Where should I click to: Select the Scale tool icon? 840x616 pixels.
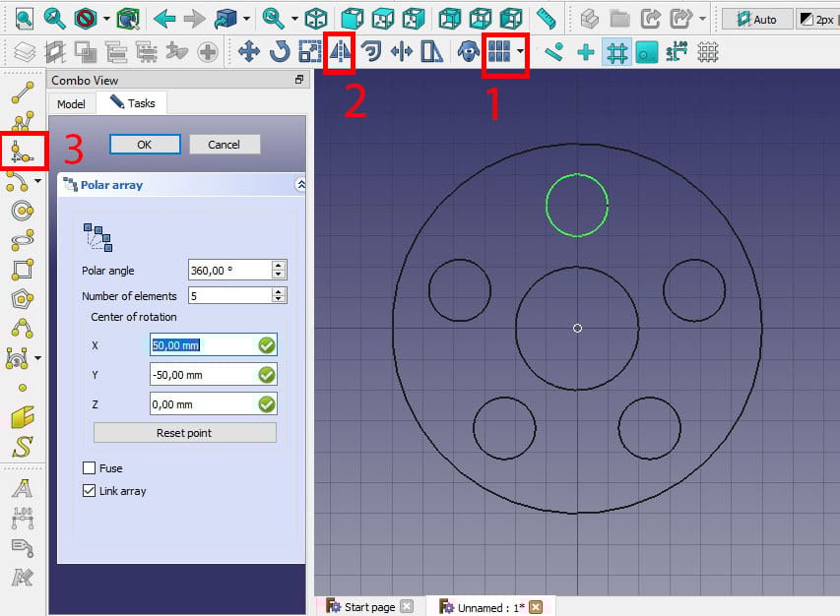(x=310, y=52)
